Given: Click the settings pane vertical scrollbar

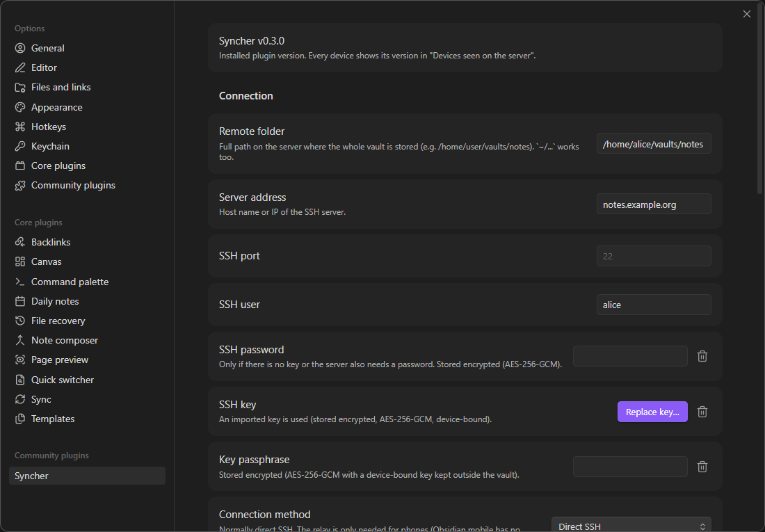Looking at the screenshot, I should pos(759,97).
